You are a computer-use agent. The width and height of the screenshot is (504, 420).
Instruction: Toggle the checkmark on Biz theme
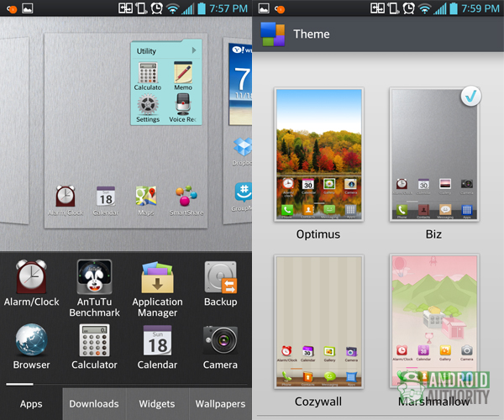point(470,97)
